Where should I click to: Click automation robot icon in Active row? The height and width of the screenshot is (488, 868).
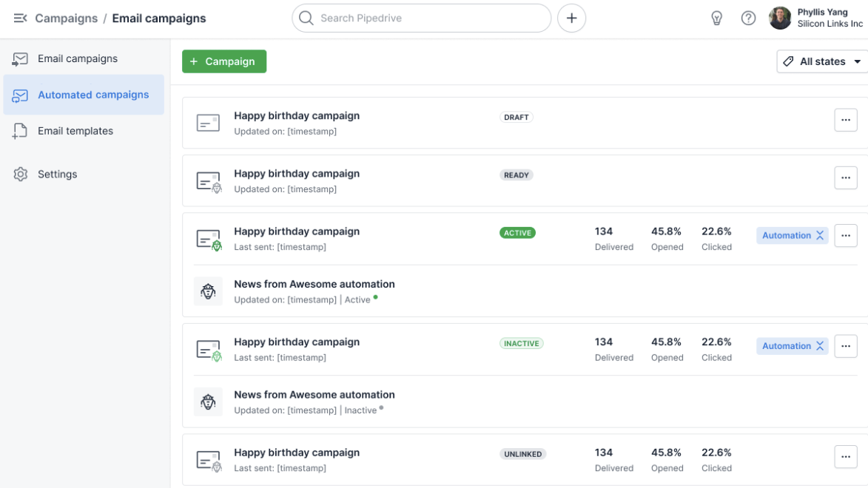click(x=208, y=291)
